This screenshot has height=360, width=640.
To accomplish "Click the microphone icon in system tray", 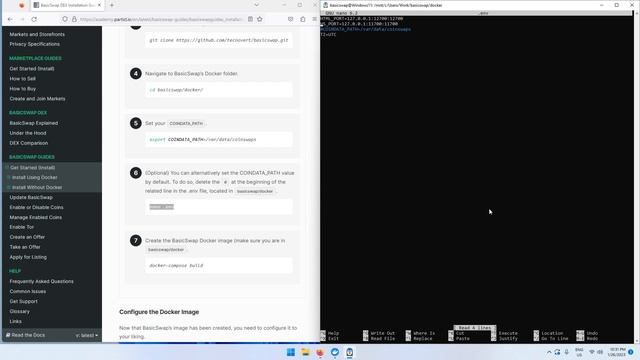I will pos(567,352).
